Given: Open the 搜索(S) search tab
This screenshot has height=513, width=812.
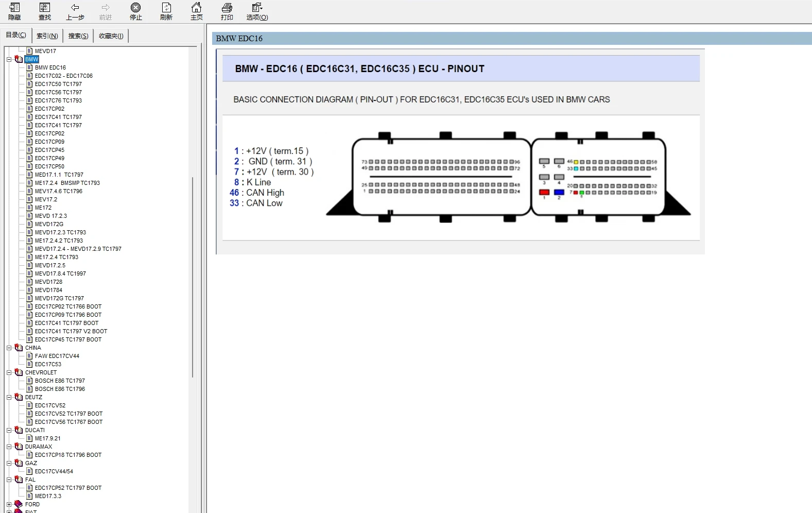Looking at the screenshot, I should [78, 36].
